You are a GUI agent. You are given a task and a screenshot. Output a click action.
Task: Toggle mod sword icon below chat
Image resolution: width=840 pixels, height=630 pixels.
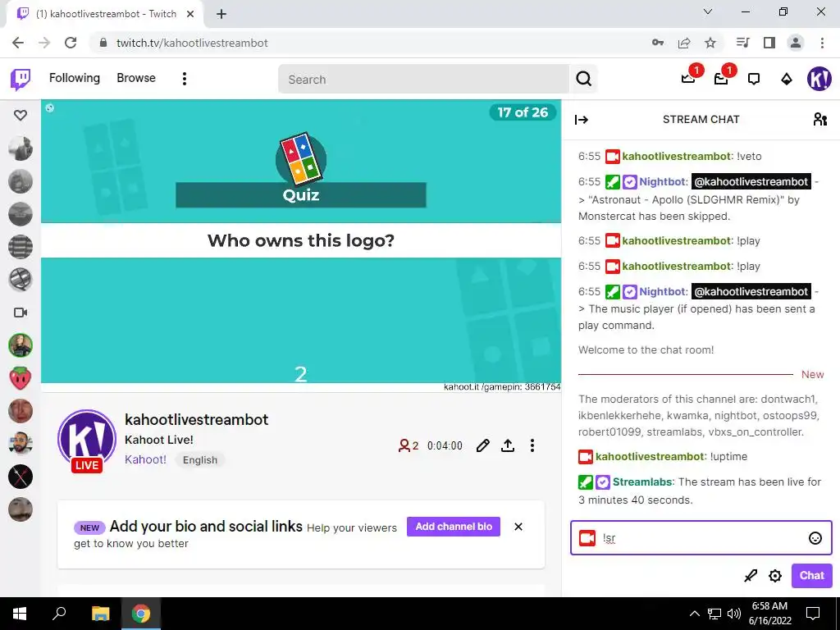coord(751,576)
